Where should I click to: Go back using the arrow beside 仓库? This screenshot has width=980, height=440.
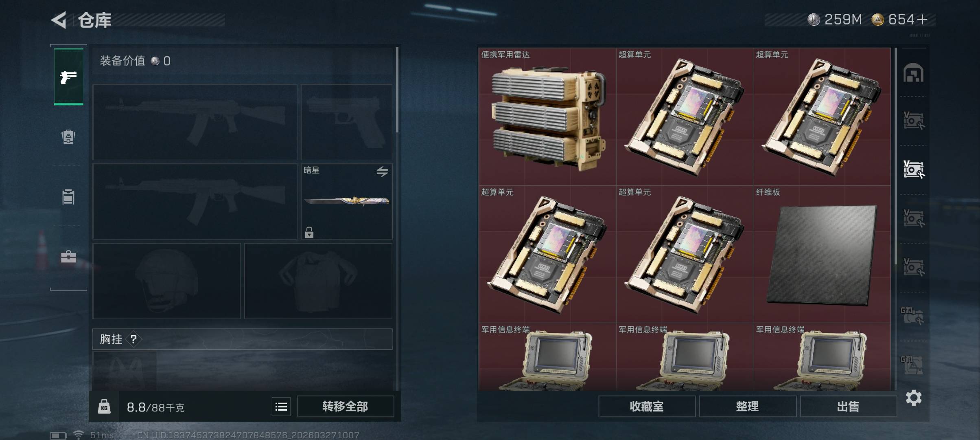(x=59, y=20)
